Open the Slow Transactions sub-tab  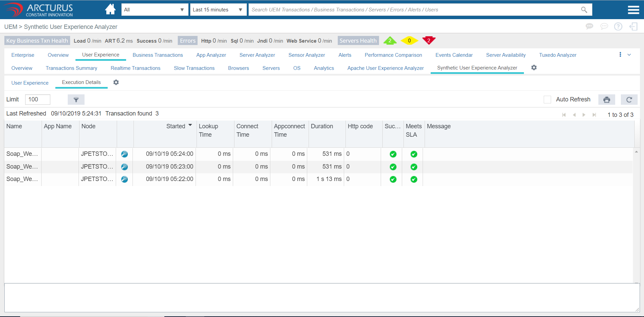194,68
